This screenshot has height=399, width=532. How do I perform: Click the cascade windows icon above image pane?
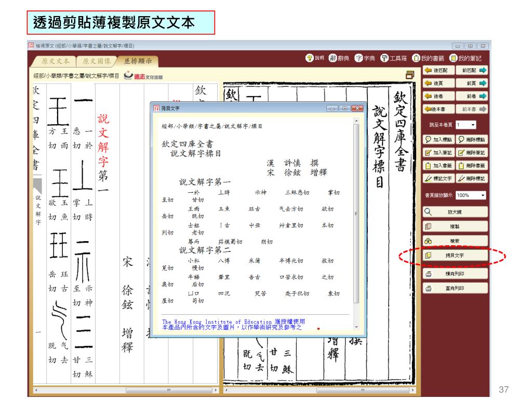(x=410, y=75)
